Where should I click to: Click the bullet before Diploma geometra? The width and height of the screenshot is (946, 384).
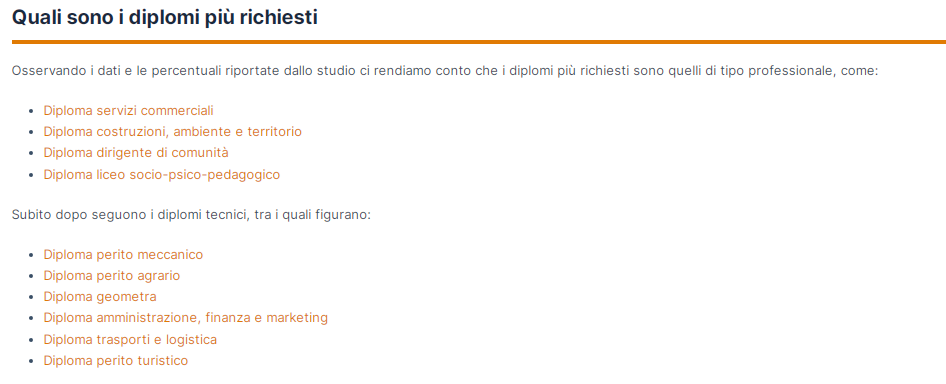[31, 298]
